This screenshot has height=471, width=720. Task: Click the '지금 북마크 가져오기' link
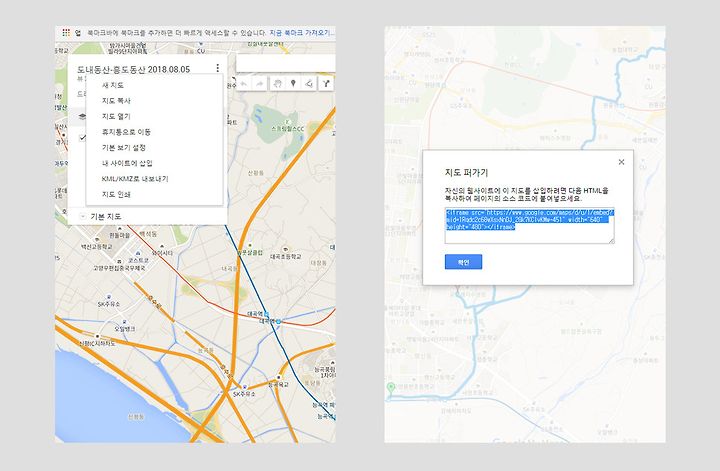coord(302,33)
